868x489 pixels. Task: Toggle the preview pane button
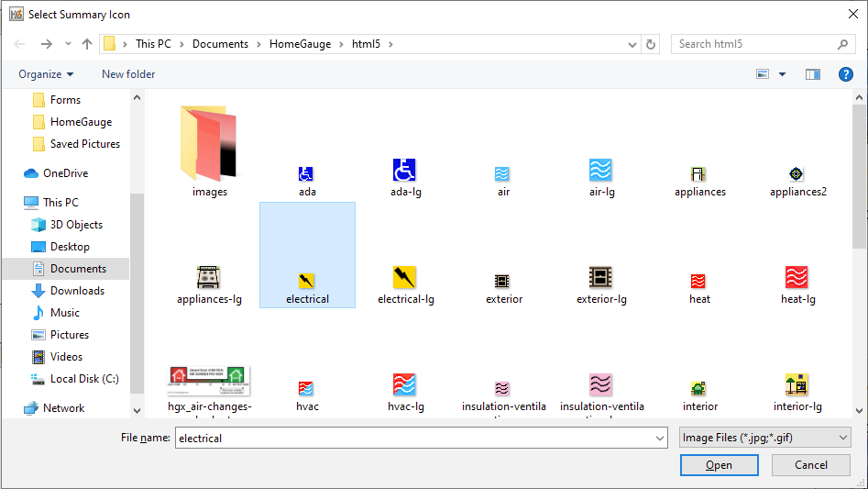pyautogui.click(x=812, y=74)
